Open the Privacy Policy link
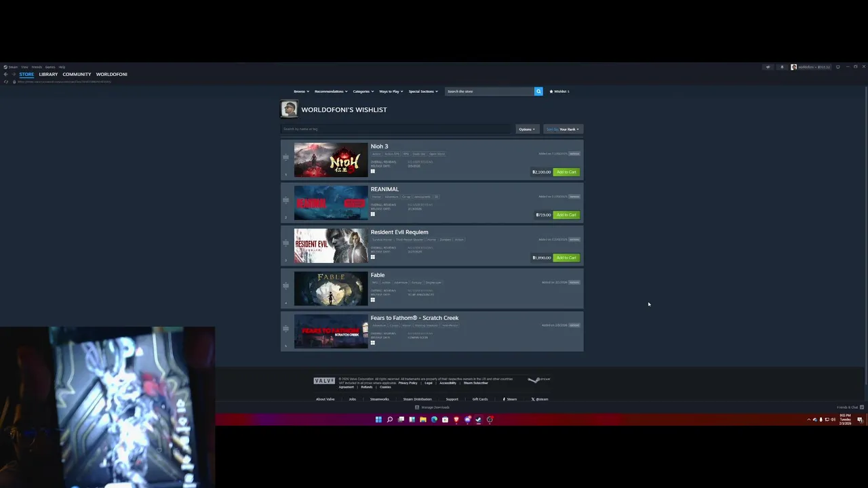 coord(408,383)
